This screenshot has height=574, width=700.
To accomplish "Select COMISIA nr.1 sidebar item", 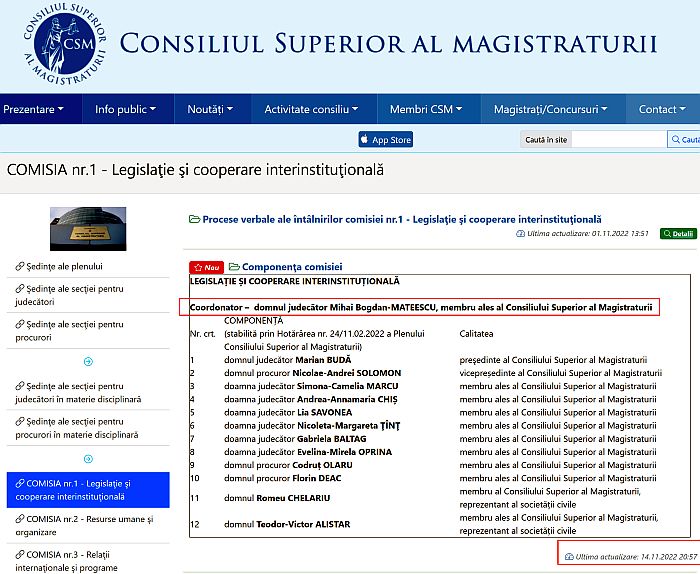I will click(x=88, y=490).
